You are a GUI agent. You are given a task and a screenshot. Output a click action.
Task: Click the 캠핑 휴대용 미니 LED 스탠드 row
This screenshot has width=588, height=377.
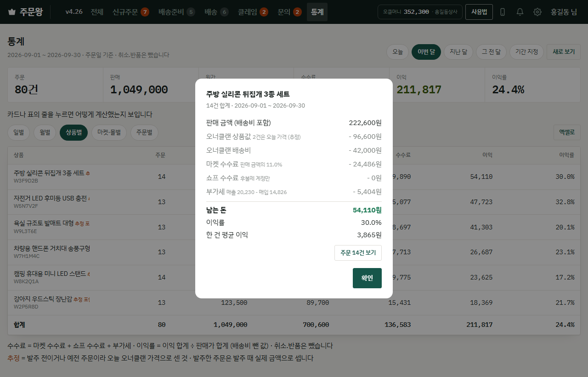(294, 278)
